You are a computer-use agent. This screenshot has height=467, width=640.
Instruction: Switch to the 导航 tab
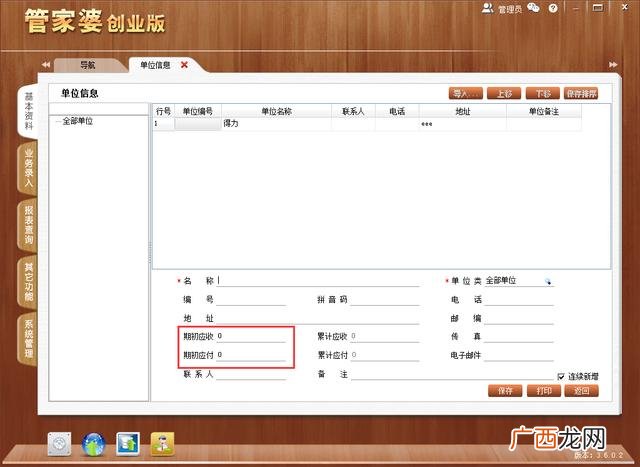click(87, 65)
